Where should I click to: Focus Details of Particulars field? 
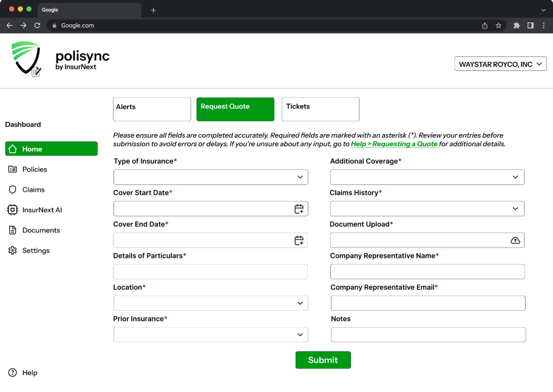211,272
